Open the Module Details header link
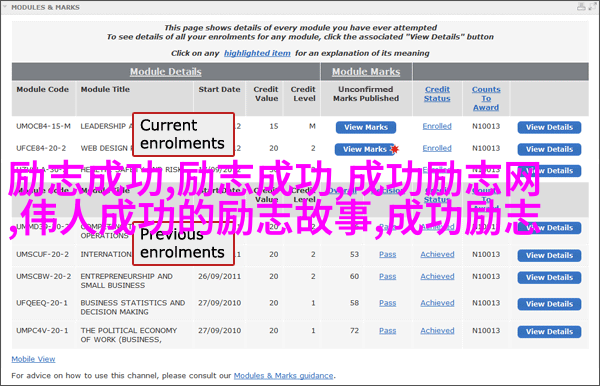Viewport: 600px width, 386px height. coord(165,72)
